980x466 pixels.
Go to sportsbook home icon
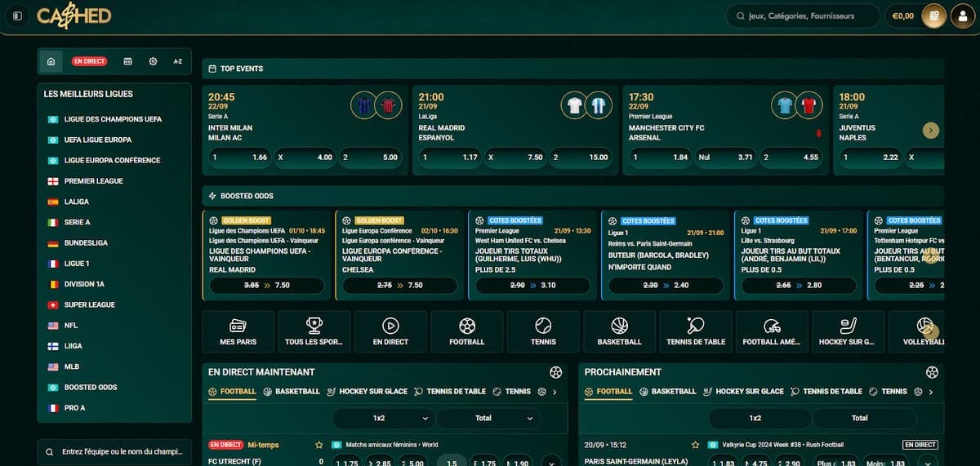pyautogui.click(x=51, y=61)
